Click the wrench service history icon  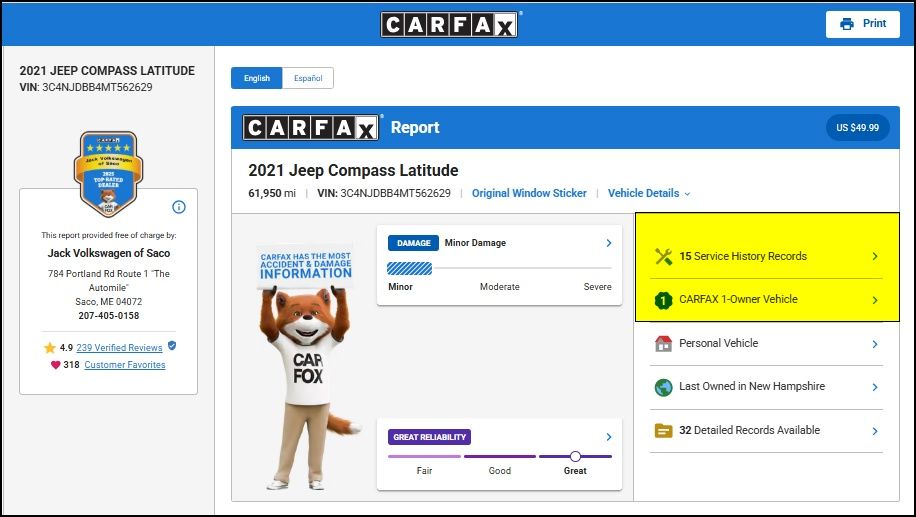coord(664,256)
